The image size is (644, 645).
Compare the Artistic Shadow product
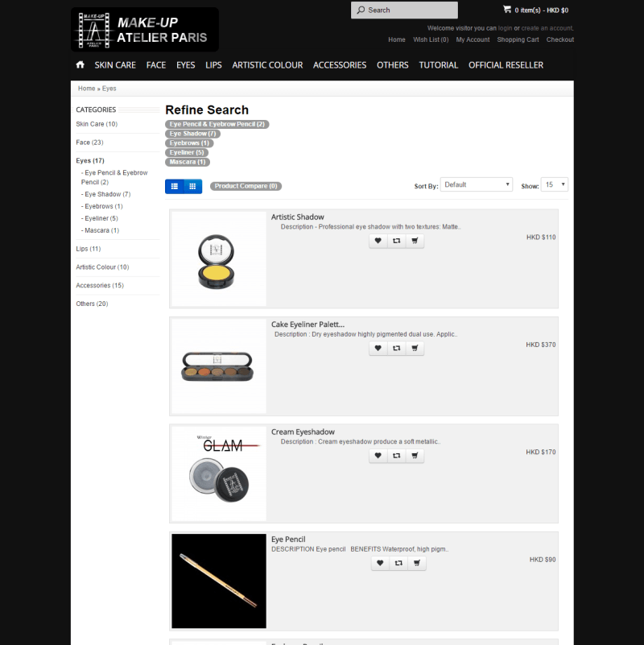coord(396,241)
